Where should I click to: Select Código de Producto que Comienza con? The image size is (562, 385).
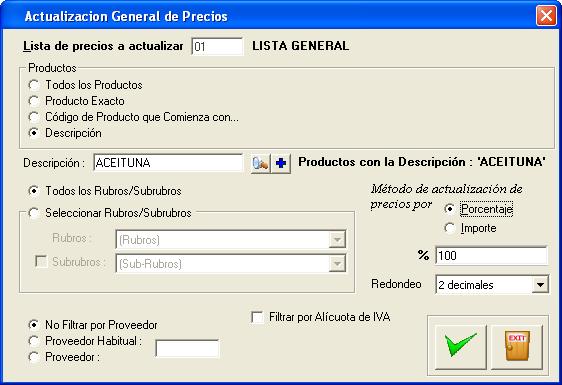coord(34,117)
